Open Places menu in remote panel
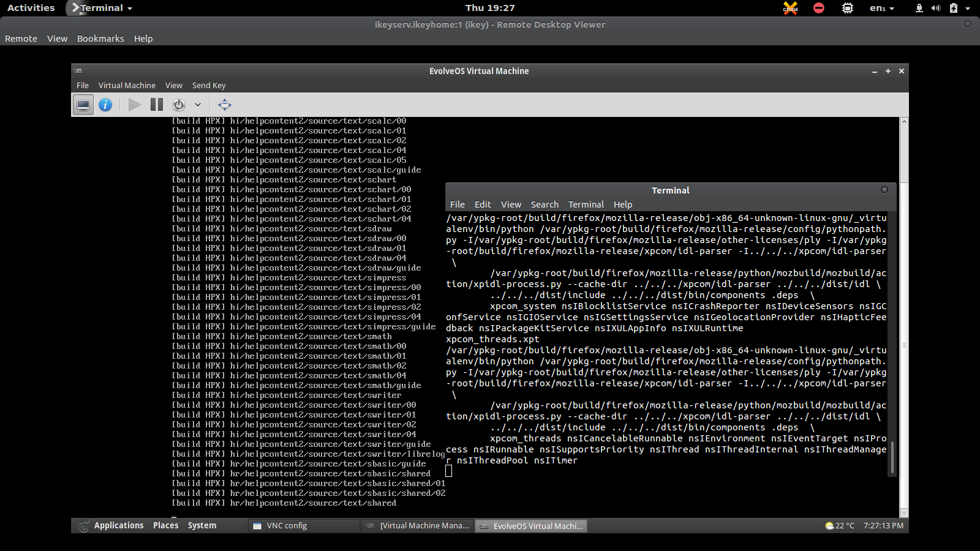The image size is (980, 551). [x=166, y=525]
